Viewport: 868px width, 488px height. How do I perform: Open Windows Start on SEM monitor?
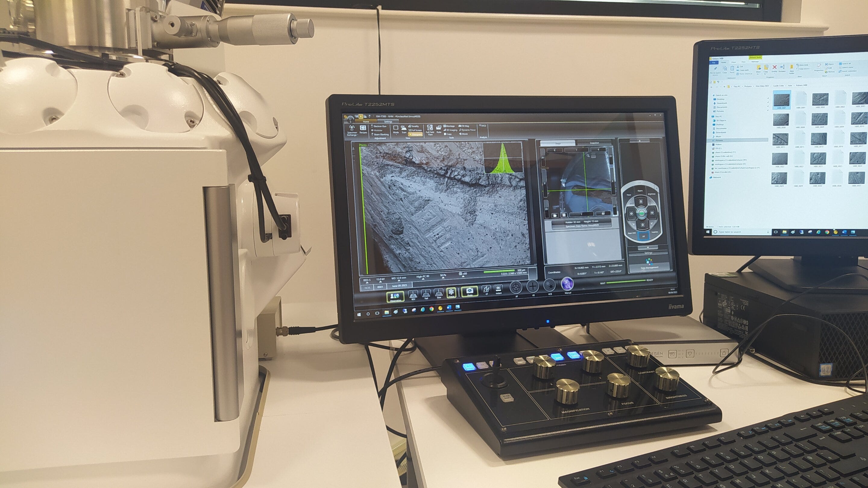(x=359, y=315)
